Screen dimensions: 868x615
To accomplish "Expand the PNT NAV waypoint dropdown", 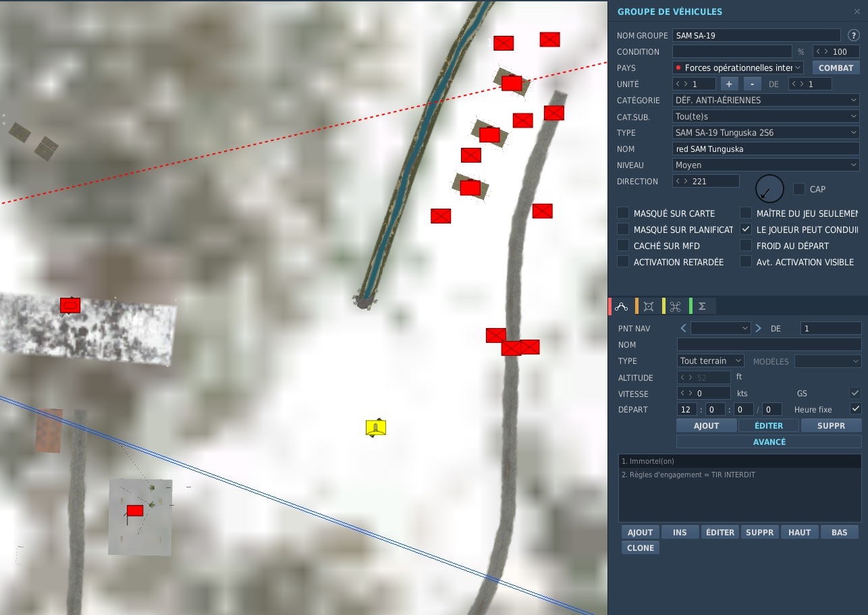I will coord(721,328).
